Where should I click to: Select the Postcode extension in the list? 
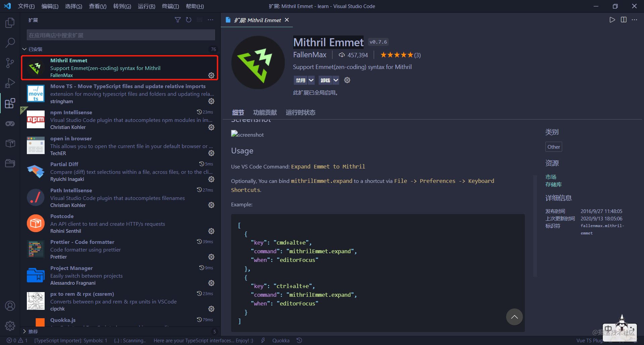point(120,223)
